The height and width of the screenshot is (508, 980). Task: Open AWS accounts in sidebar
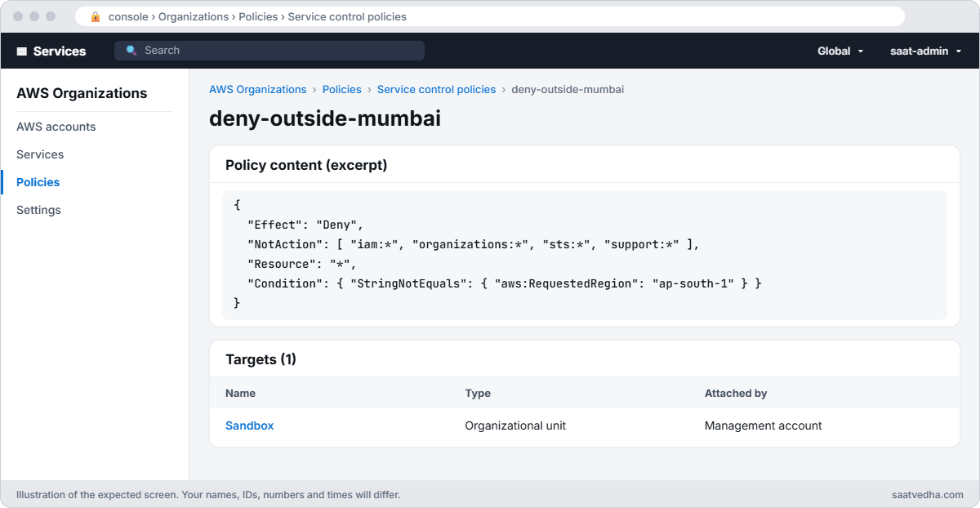coord(56,127)
